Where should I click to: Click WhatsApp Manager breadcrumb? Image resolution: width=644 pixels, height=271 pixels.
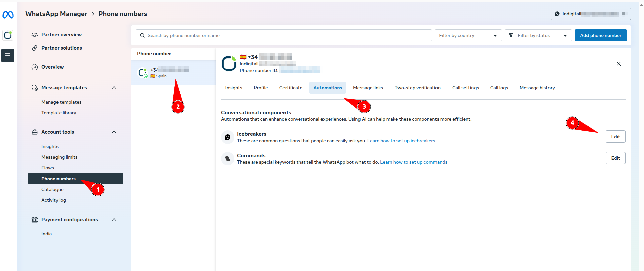click(x=56, y=14)
